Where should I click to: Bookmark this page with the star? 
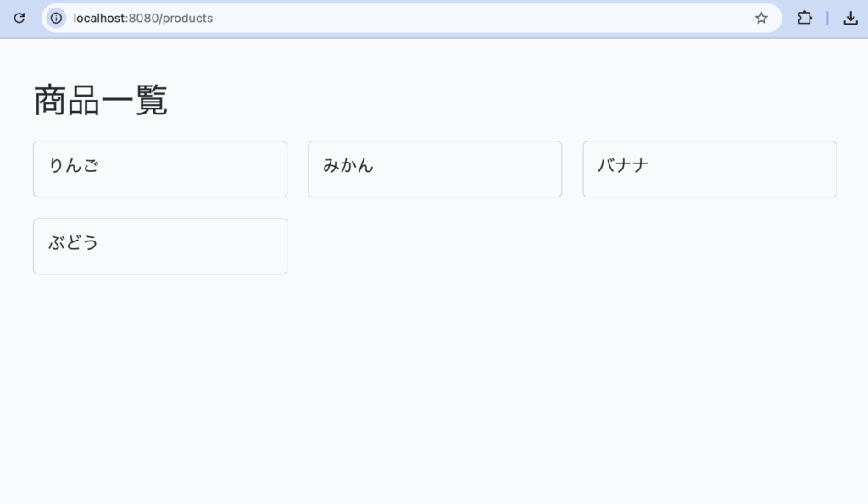coord(761,19)
